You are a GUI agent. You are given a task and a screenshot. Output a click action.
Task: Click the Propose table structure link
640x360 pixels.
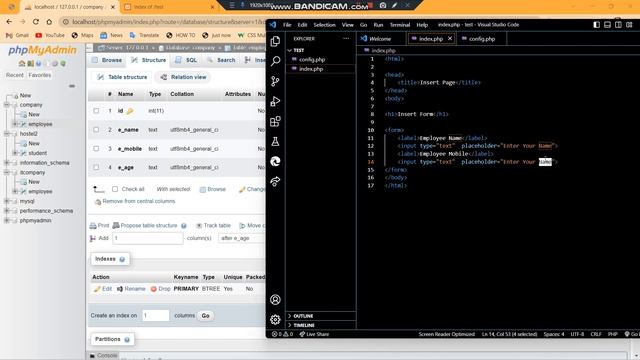coord(145,225)
